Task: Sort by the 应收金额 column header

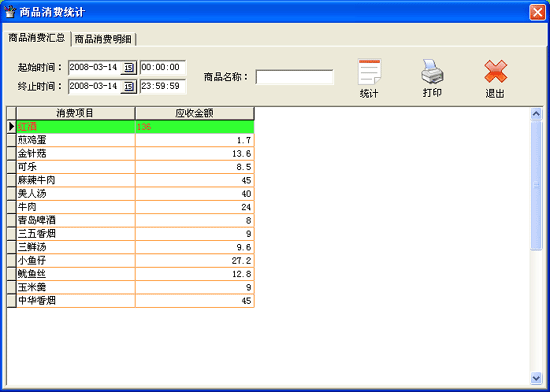Action: point(194,113)
